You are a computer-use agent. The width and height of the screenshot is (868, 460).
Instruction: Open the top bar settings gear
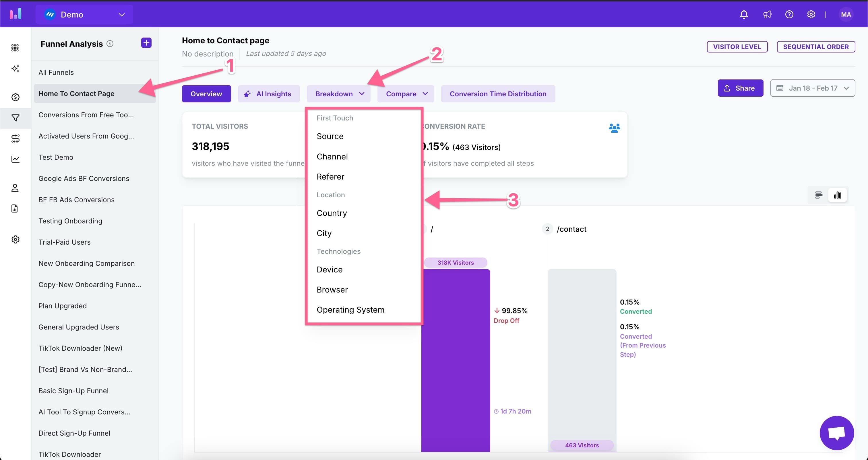[x=811, y=14]
